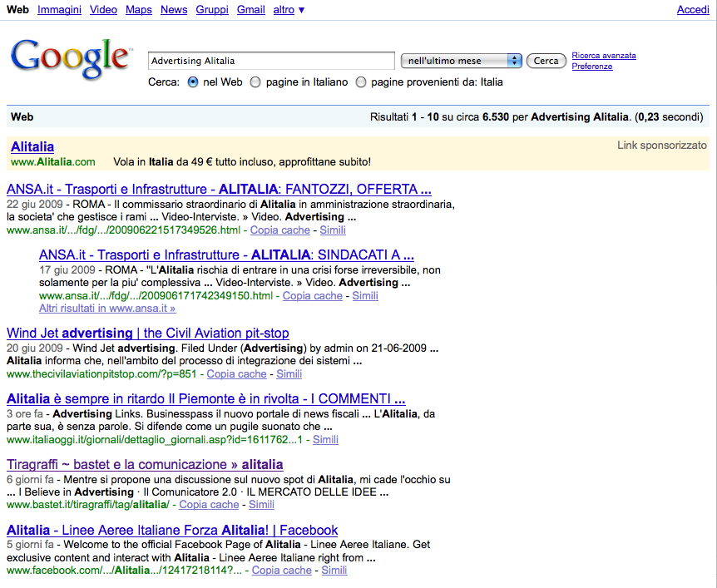Open the 'Wind Jet advertising' result
Viewport: 717px width, 588px height.
[148, 333]
